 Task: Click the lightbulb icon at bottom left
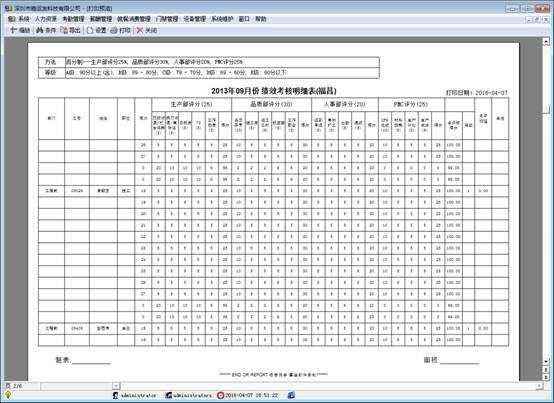coord(8,395)
